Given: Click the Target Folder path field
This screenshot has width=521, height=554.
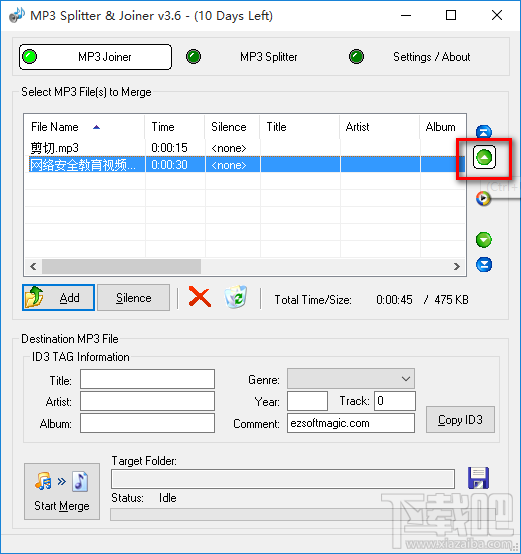Looking at the screenshot, I should (283, 479).
